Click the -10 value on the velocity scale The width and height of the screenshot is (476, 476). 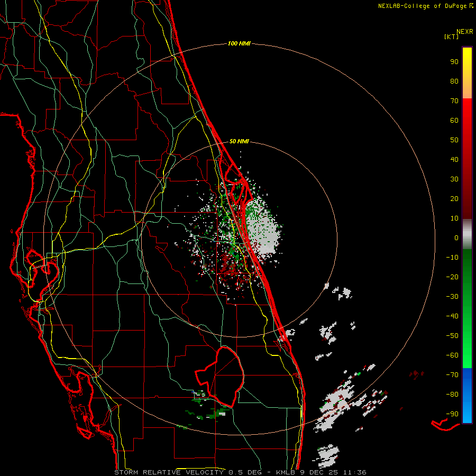click(x=452, y=258)
